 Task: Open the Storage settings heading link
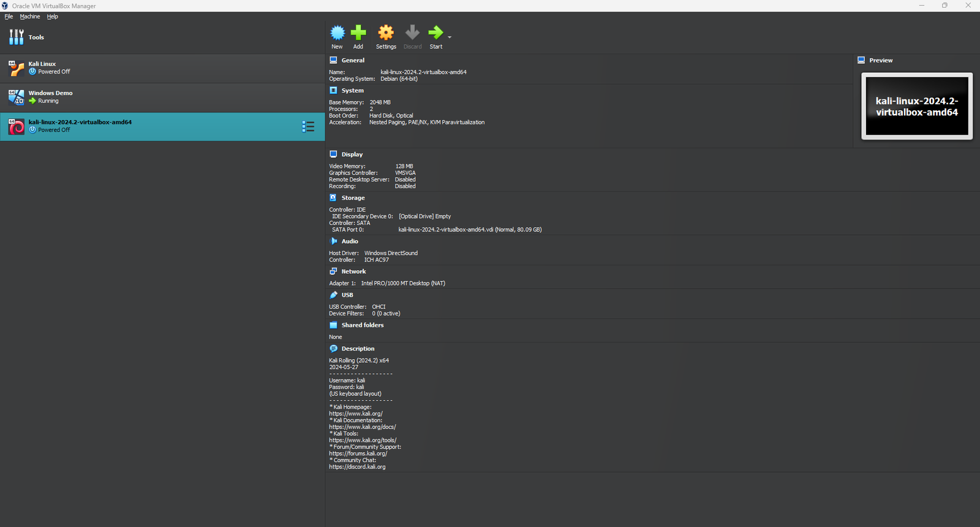coord(353,198)
